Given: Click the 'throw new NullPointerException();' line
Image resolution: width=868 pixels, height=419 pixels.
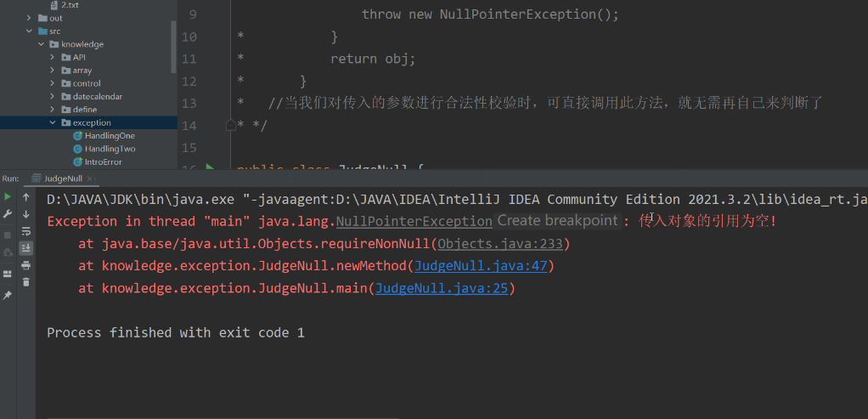Looking at the screenshot, I should 490,14.
